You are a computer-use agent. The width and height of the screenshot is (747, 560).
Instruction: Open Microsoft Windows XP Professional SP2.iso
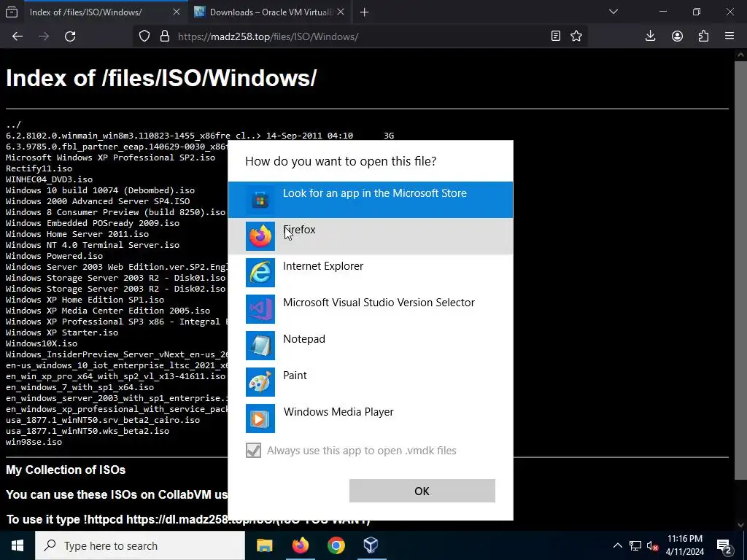[x=111, y=157]
